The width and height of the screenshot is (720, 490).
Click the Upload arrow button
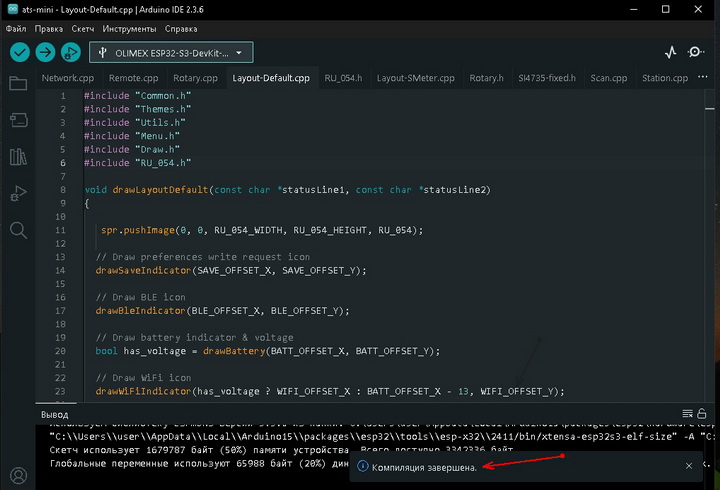(x=45, y=52)
